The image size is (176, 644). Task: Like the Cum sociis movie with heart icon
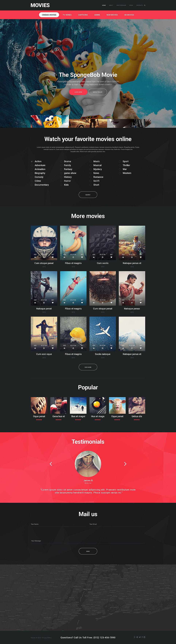pos(111,257)
